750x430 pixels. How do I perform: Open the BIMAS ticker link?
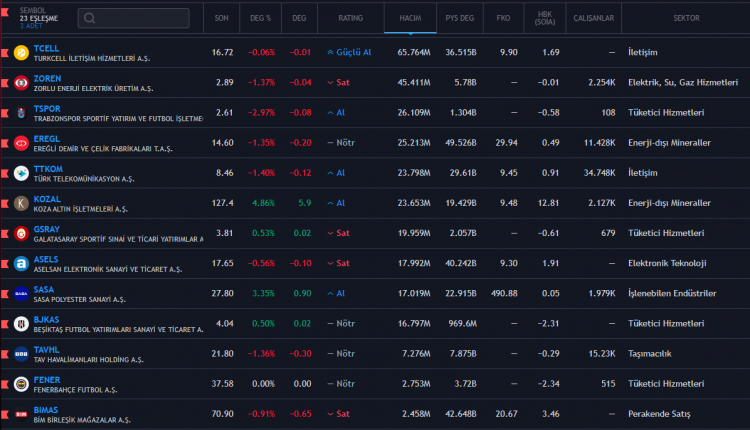click(x=46, y=410)
